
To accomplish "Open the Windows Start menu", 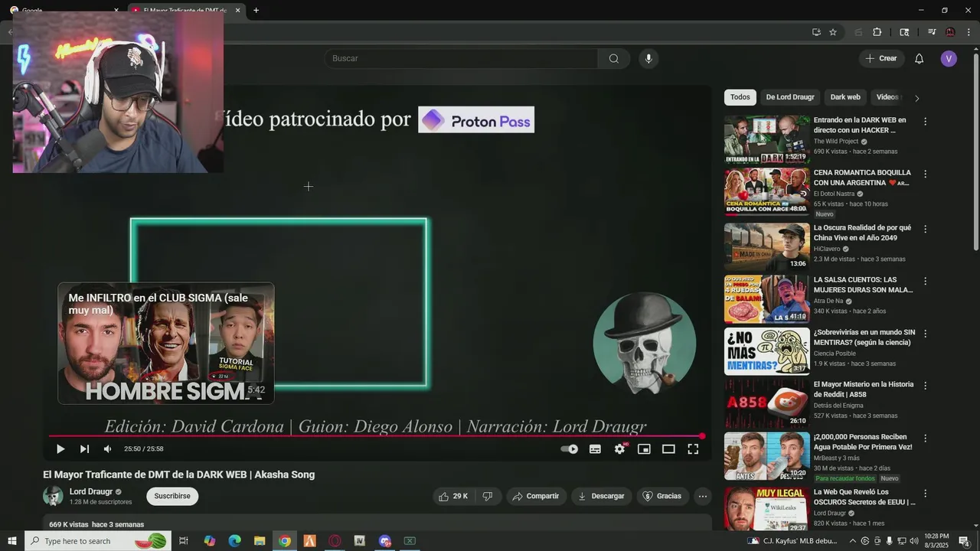I will click(x=11, y=541).
